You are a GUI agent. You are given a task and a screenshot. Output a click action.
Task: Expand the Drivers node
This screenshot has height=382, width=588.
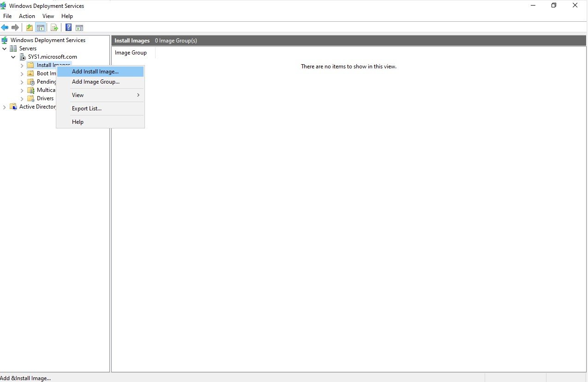22,98
